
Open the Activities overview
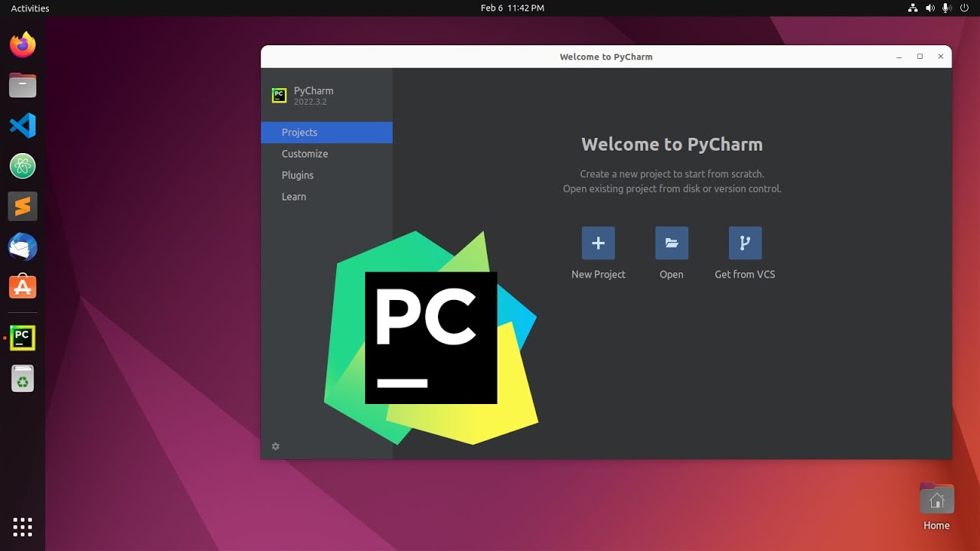click(x=30, y=8)
